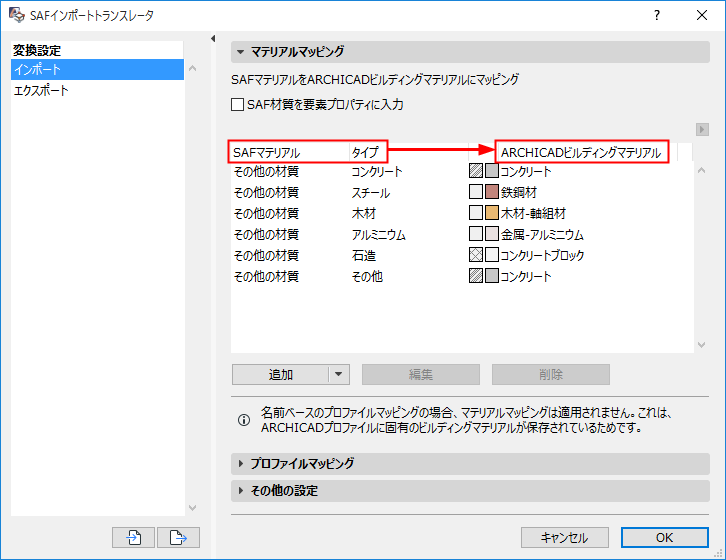This screenshot has height=560, width=726.
Task: Click crosshatch fill icon in 石造 row
Action: click(476, 254)
